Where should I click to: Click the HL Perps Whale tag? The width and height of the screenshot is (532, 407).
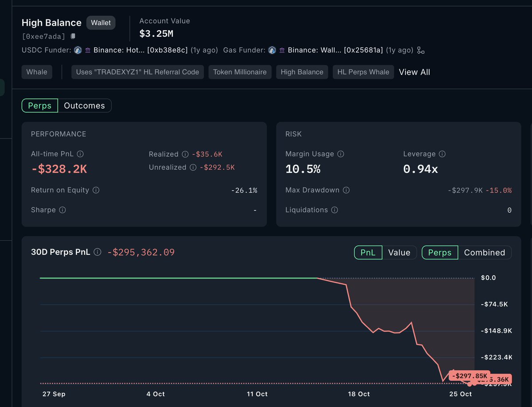363,72
